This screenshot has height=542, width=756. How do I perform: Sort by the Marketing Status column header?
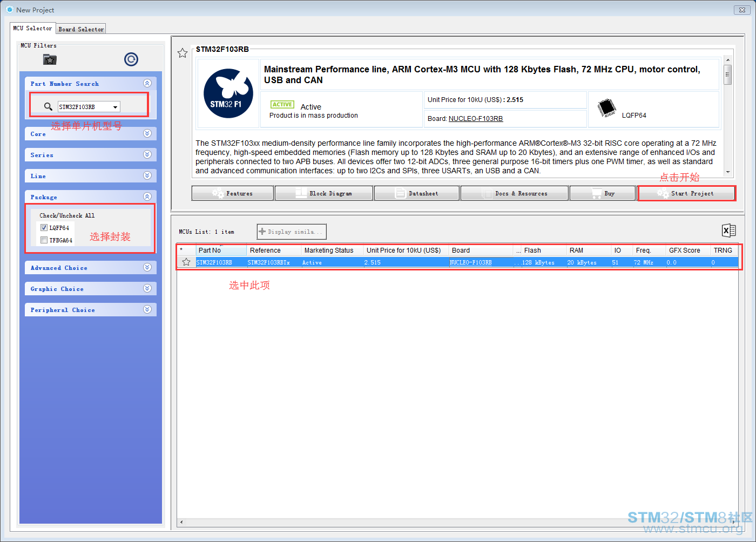click(332, 250)
